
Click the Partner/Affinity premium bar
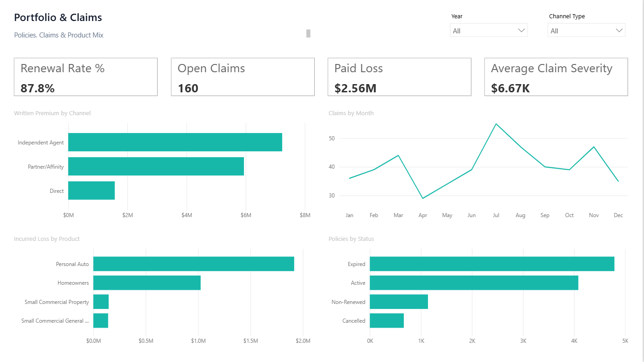click(156, 166)
